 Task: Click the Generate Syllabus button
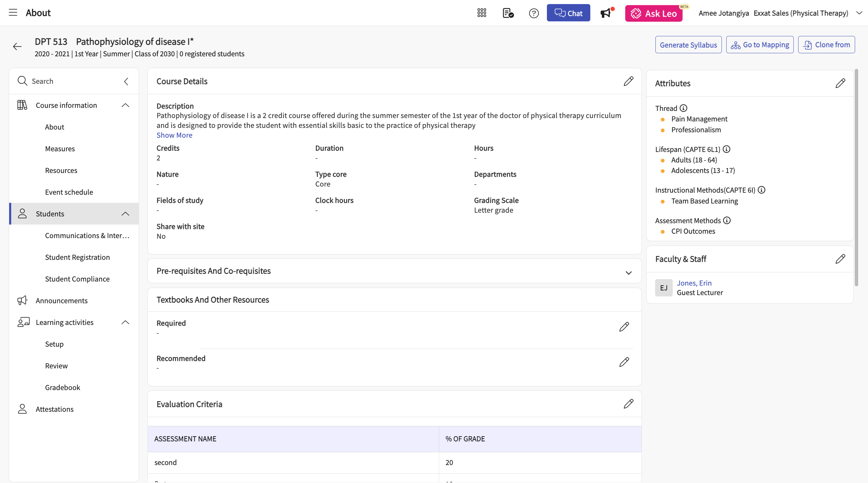pos(688,45)
